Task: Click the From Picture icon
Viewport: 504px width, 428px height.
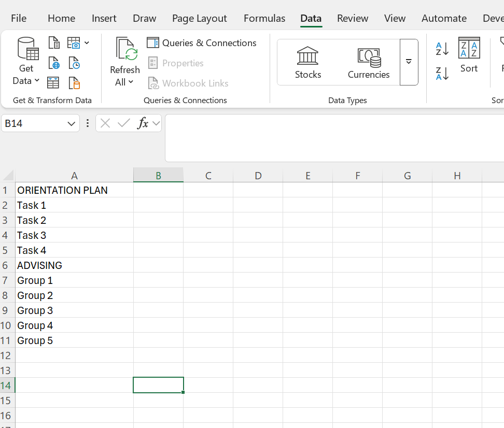Action: pyautogui.click(x=74, y=42)
